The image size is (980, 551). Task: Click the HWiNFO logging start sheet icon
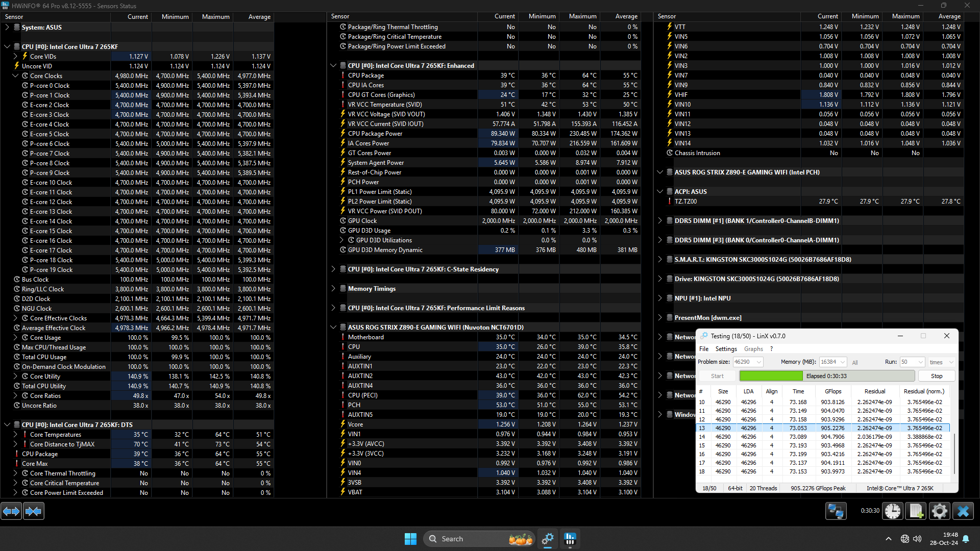coord(916,511)
